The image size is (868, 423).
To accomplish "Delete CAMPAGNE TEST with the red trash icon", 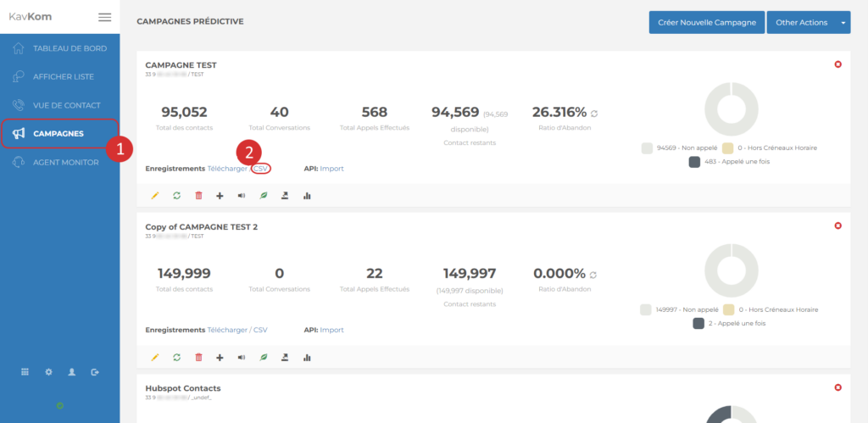I will click(198, 196).
